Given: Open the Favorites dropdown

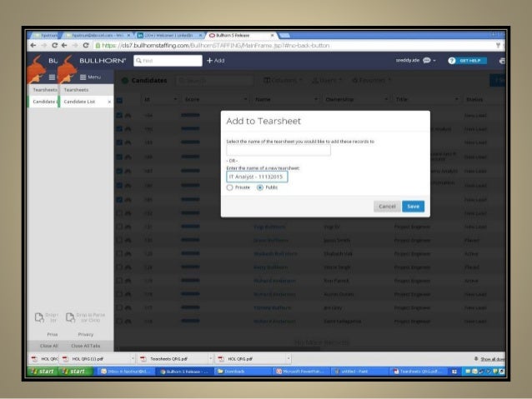Looking at the screenshot, I should point(372,80).
